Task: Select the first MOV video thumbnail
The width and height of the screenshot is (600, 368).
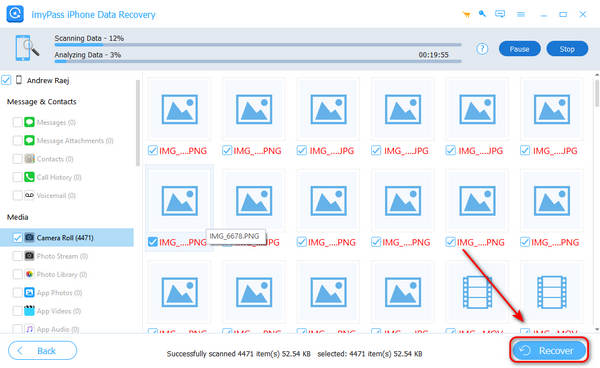Action: click(x=477, y=292)
